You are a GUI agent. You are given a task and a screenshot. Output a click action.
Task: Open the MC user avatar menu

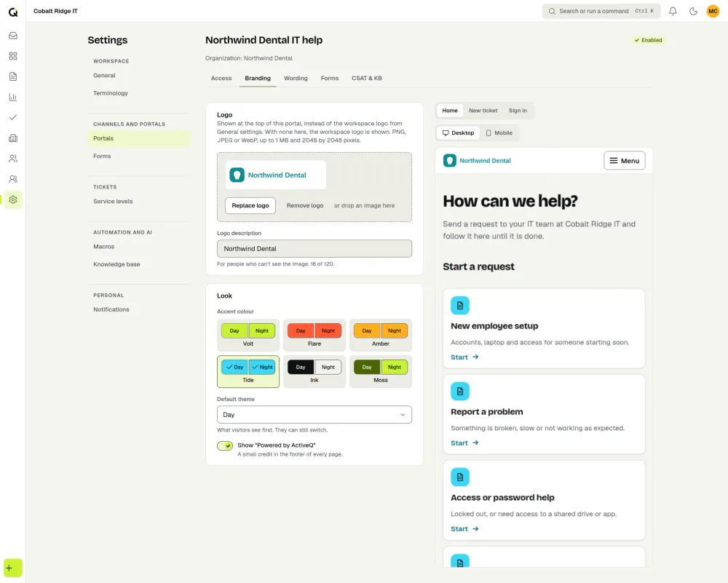click(x=713, y=11)
